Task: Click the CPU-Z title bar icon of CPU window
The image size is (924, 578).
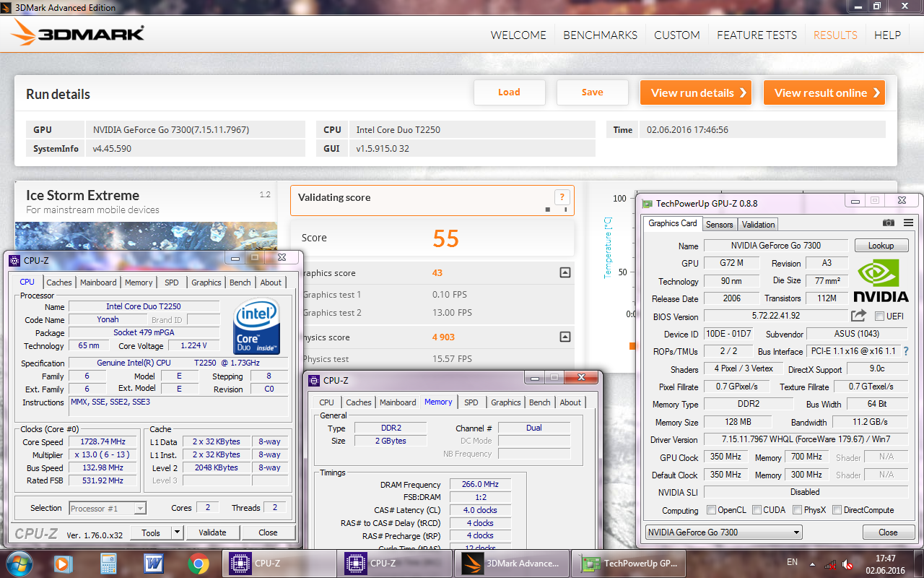Action: pos(15,259)
